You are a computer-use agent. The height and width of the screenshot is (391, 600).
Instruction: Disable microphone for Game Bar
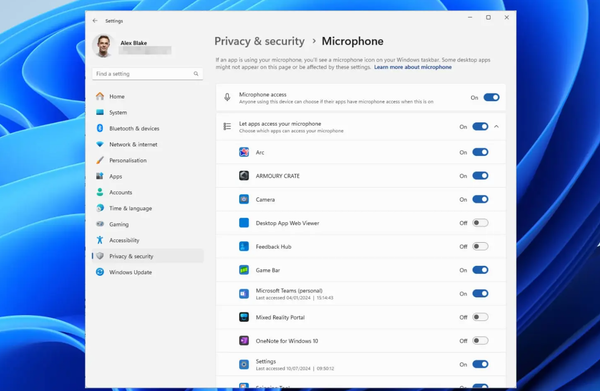480,270
